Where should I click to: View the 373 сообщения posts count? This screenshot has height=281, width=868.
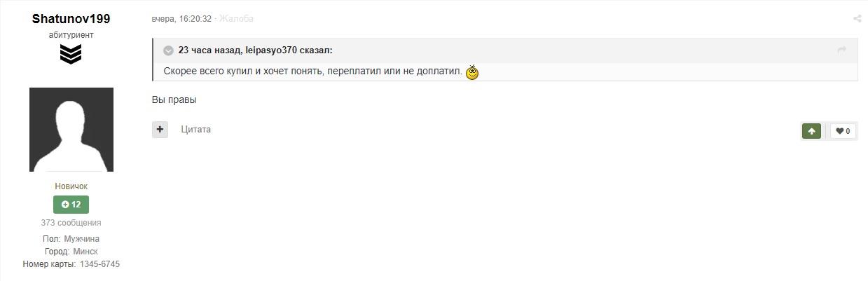71,223
